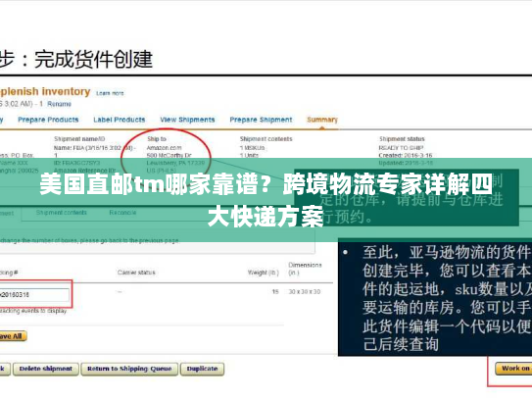
Task: Click the Shipment status heading
Action: pyautogui.click(x=402, y=139)
